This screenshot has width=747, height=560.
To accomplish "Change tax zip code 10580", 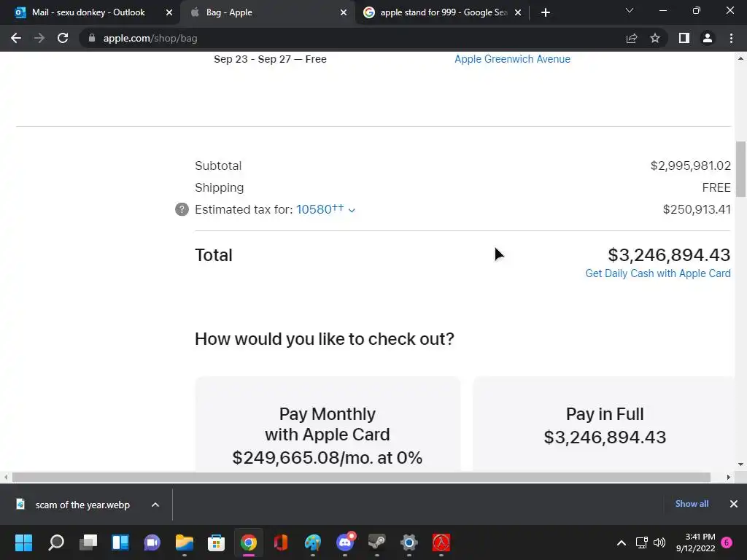I will pos(325,209).
